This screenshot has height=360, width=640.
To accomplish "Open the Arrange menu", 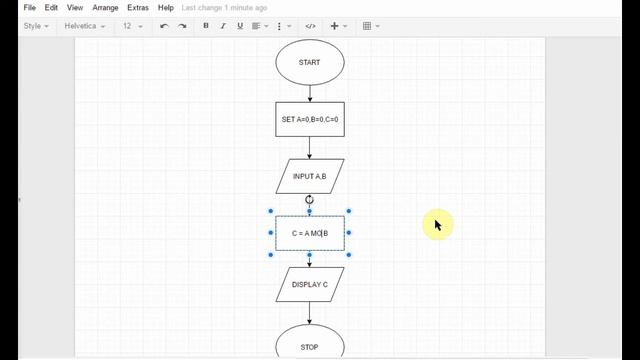I will [x=105, y=8].
